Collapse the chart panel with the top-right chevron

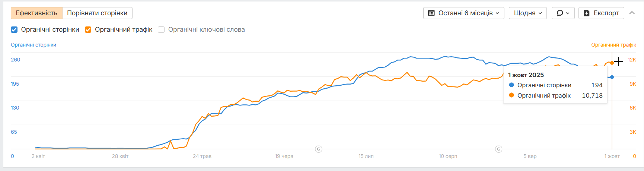pos(632,13)
